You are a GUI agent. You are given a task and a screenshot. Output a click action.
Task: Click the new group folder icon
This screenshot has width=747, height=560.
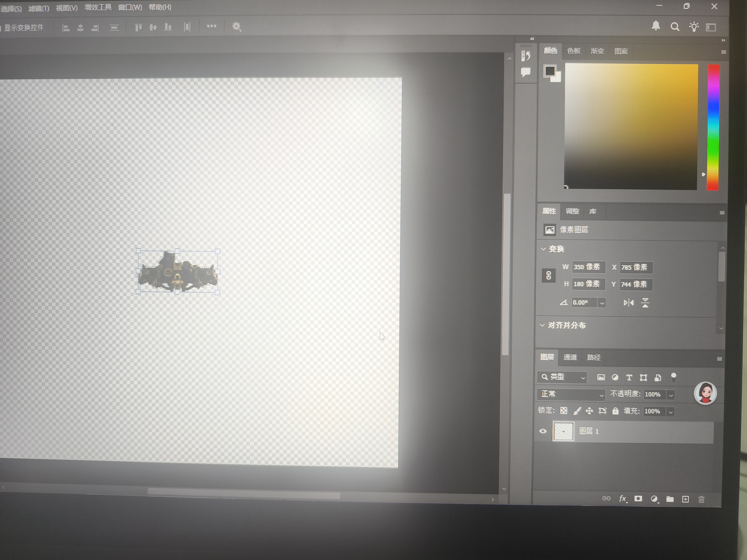[670, 499]
